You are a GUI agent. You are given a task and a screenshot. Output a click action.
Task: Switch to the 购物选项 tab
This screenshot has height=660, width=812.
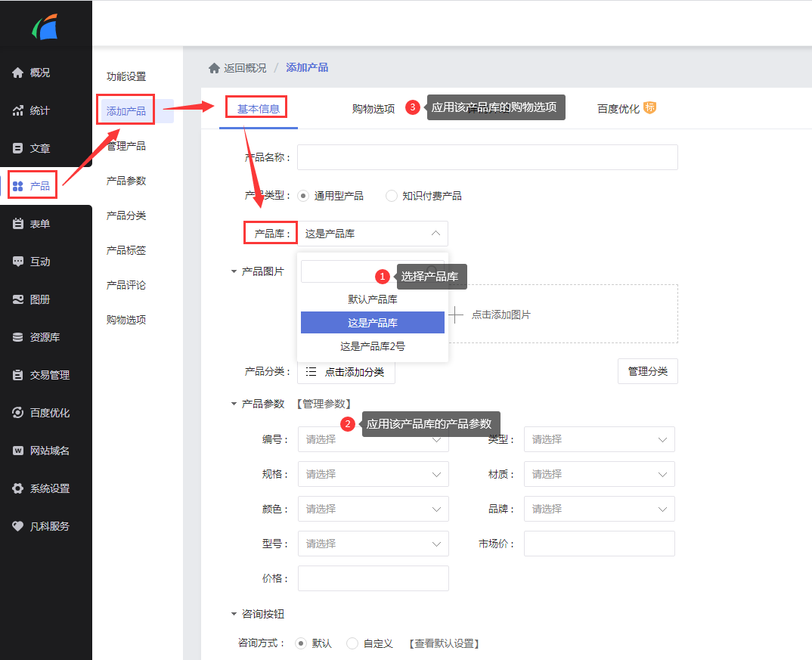coord(373,109)
